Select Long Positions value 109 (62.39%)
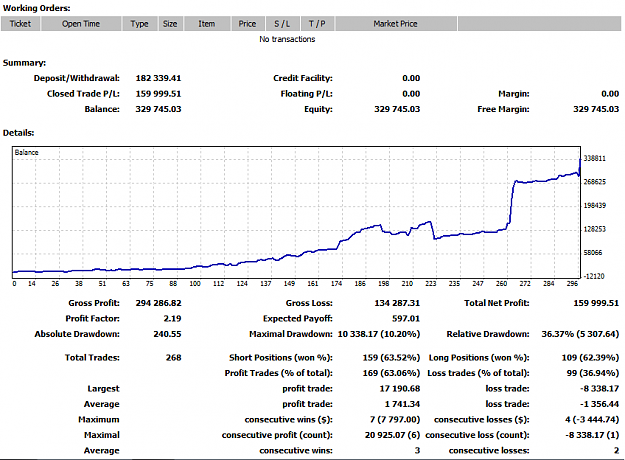The height and width of the screenshot is (460, 625). (590, 358)
